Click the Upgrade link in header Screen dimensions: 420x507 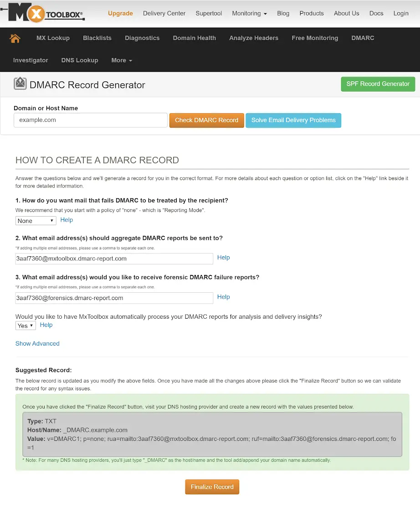click(120, 13)
